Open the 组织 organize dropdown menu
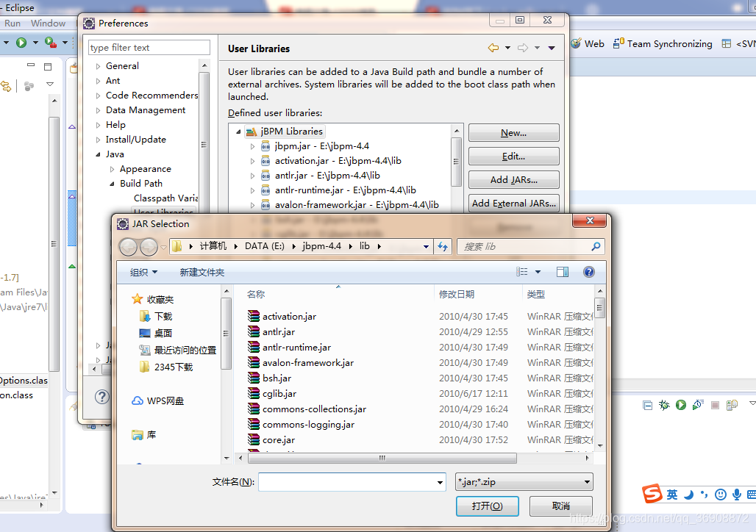Viewport: 756px width, 532px height. point(143,273)
